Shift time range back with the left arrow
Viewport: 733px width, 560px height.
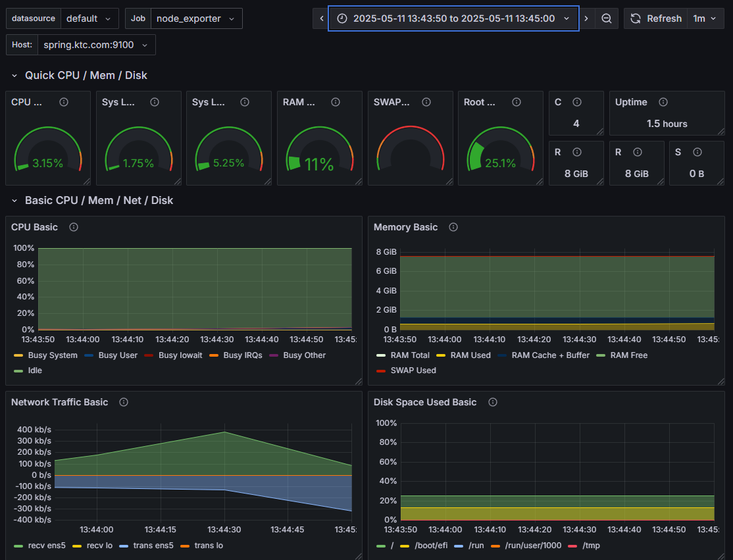(320, 18)
